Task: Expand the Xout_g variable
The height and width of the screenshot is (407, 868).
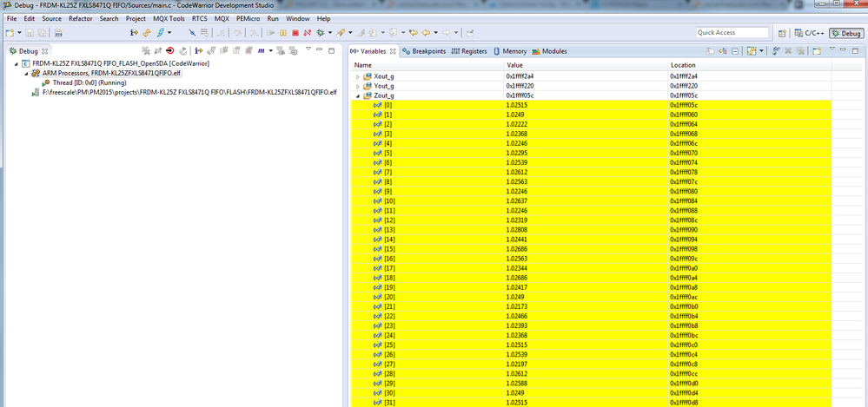Action: click(x=358, y=76)
